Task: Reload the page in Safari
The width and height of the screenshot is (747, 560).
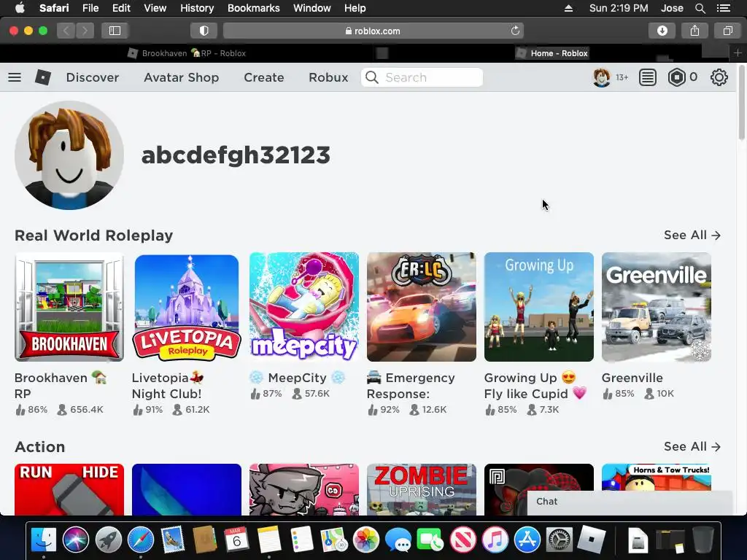Action: pos(515,31)
